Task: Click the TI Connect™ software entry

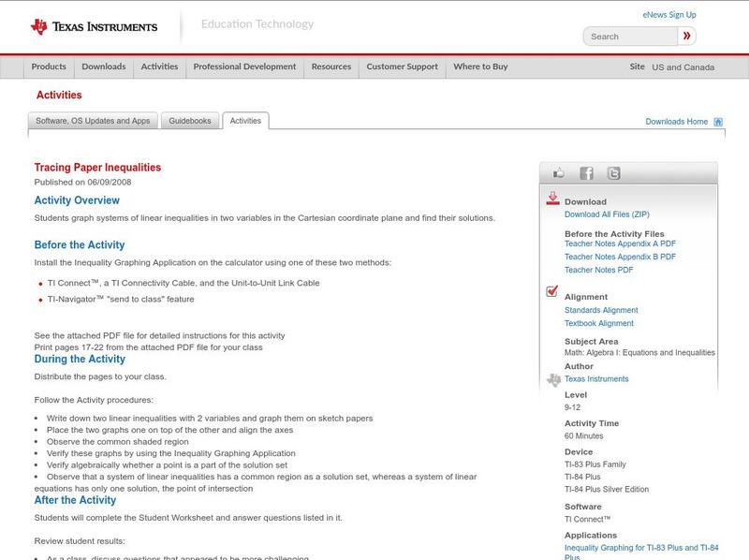Action: point(588,519)
